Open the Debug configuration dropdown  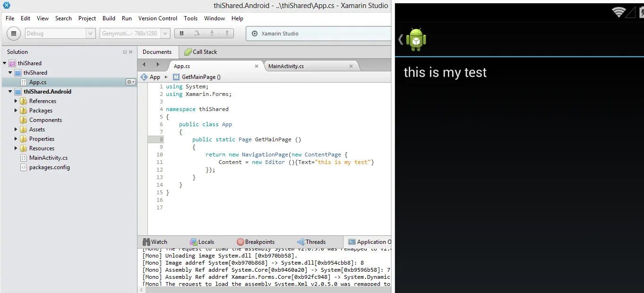60,34
